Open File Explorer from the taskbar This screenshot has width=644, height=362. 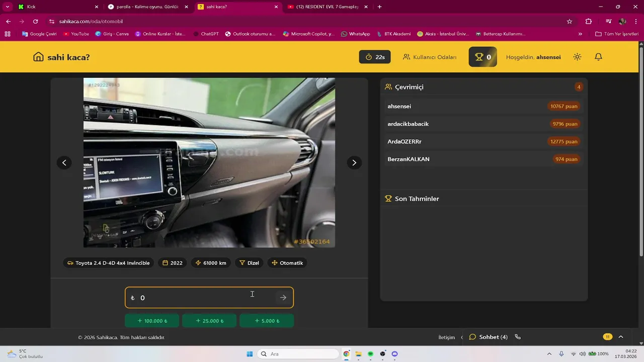[x=358, y=354]
